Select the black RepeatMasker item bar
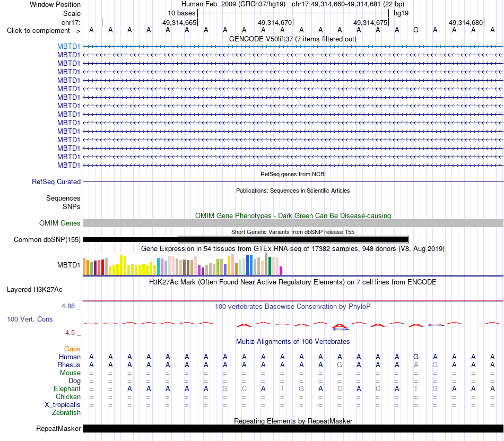 (293, 428)
